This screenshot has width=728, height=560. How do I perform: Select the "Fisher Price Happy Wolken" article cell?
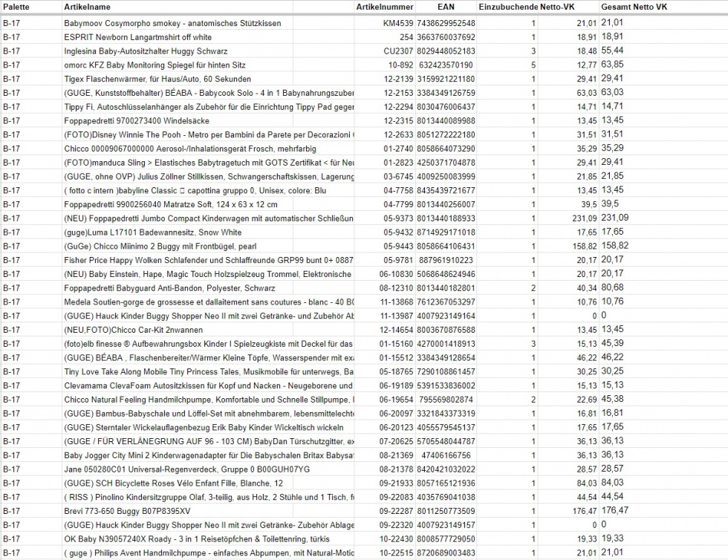[x=209, y=260]
